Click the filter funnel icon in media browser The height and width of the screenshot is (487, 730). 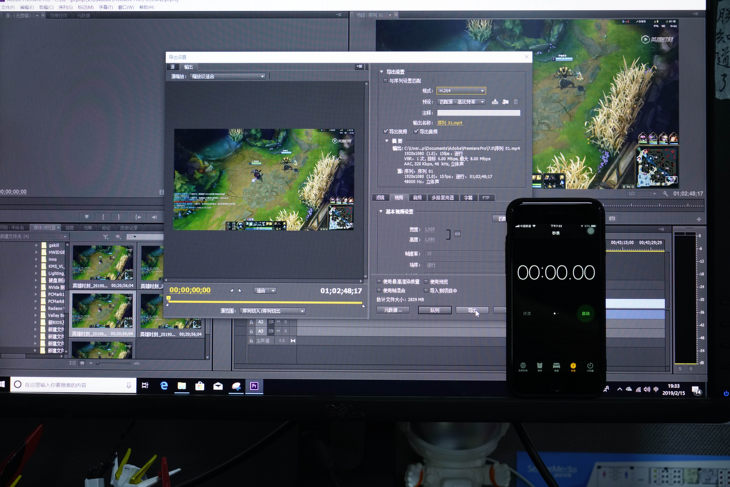(106, 237)
